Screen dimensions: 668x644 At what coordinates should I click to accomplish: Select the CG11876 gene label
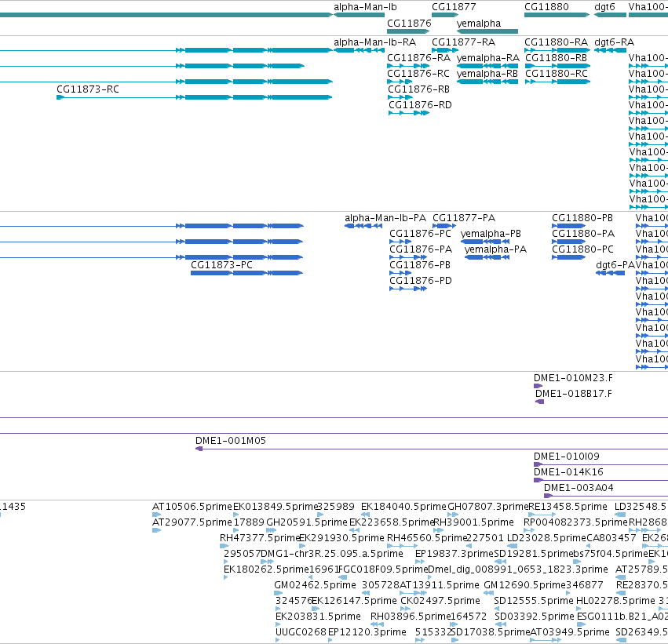pos(409,24)
